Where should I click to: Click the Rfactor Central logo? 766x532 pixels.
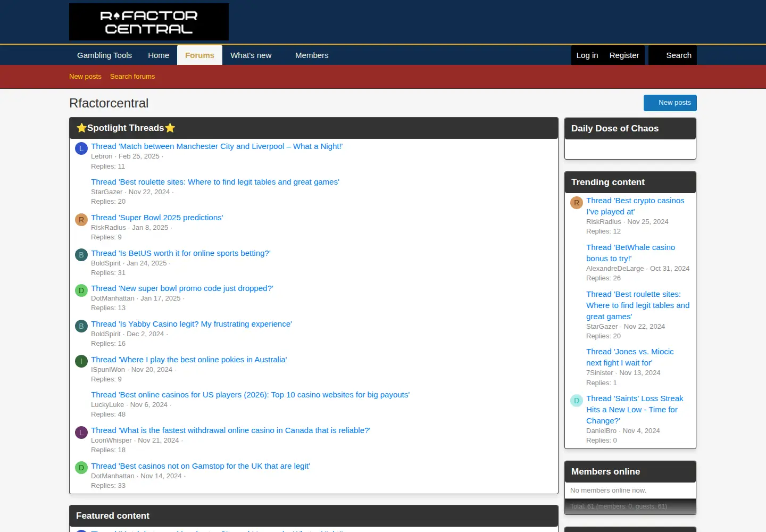tap(149, 22)
